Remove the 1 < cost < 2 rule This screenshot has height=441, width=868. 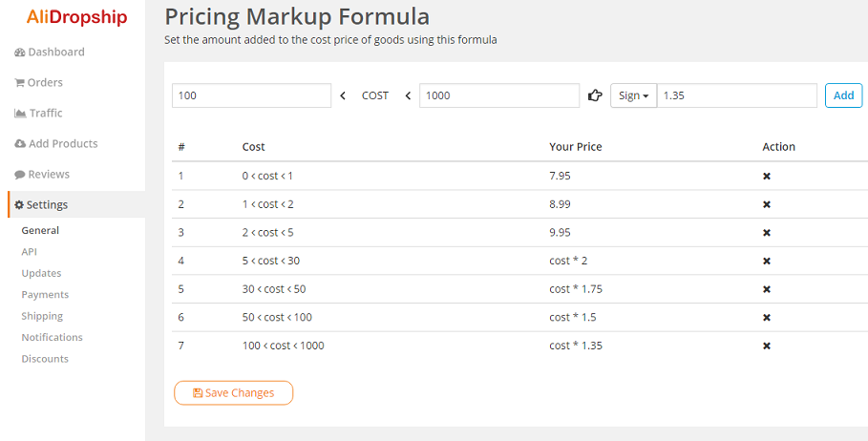click(x=766, y=204)
